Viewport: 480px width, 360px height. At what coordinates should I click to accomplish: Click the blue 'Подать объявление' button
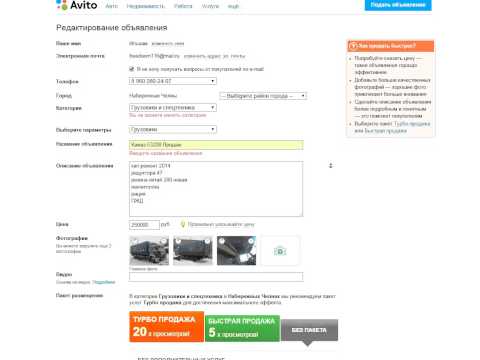click(x=398, y=5)
